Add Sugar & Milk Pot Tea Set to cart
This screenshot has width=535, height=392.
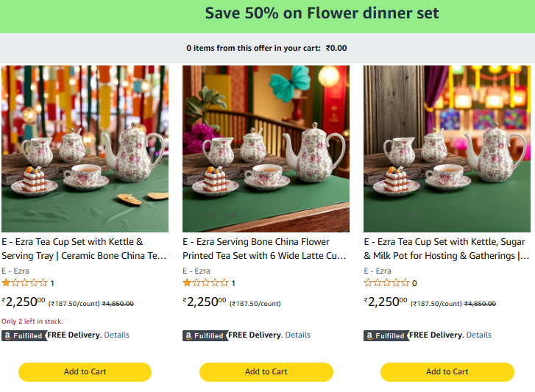[x=447, y=372]
